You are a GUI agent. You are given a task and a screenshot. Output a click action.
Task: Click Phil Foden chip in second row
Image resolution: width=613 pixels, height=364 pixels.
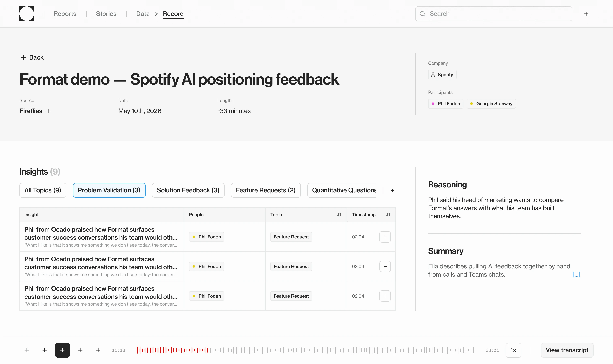coord(206,266)
